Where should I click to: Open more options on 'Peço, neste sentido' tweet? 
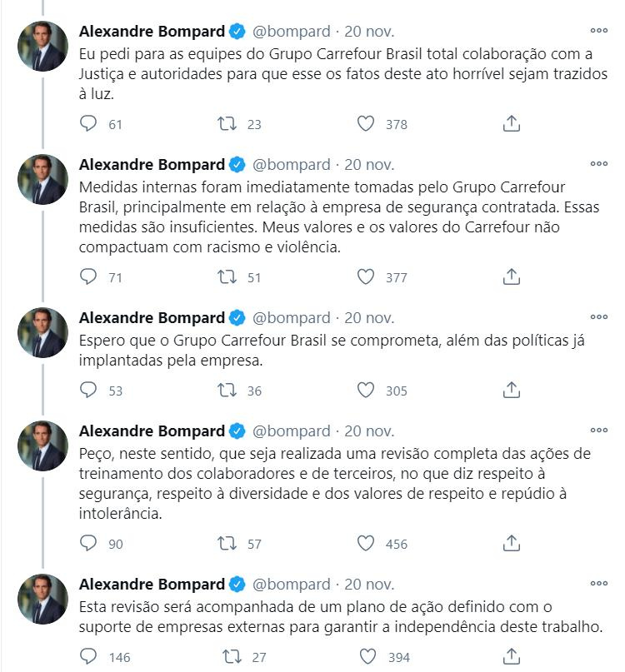598,430
